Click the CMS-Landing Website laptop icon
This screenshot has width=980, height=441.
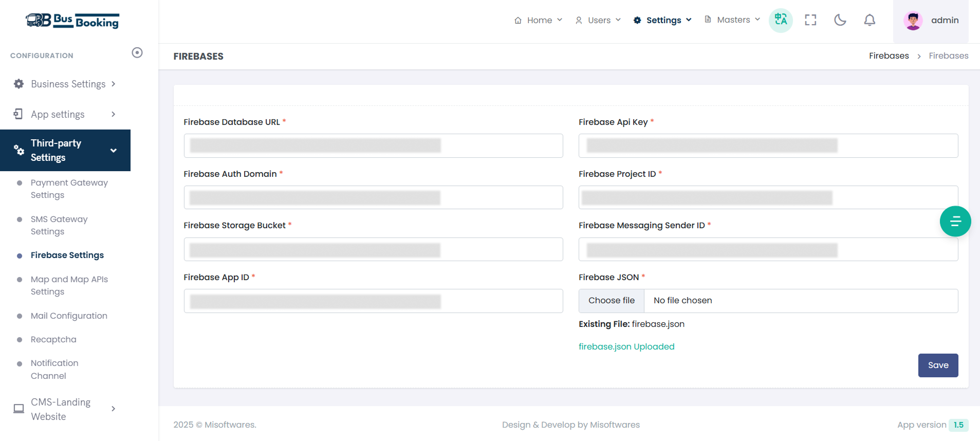point(19,409)
